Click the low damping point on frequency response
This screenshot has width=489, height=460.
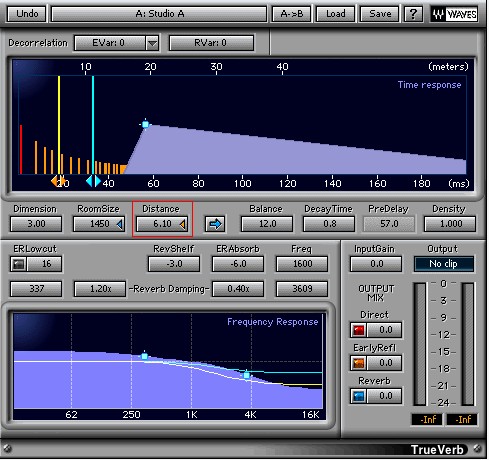coord(144,356)
